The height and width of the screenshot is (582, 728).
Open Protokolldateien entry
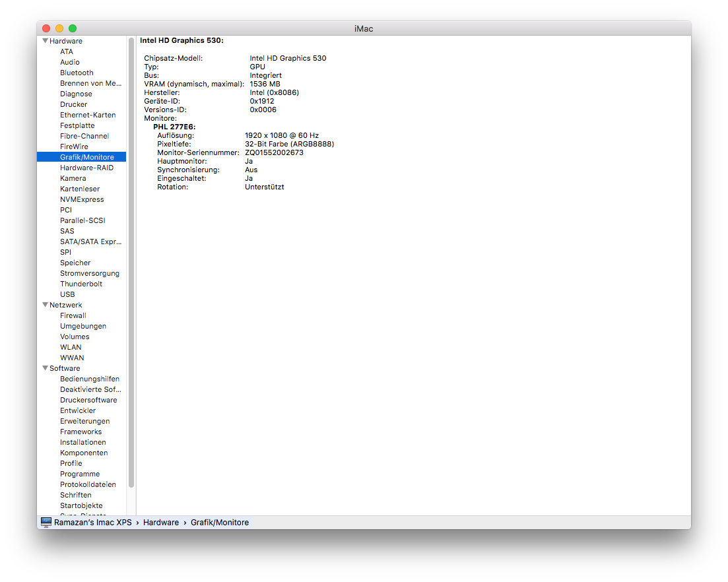[x=88, y=484]
